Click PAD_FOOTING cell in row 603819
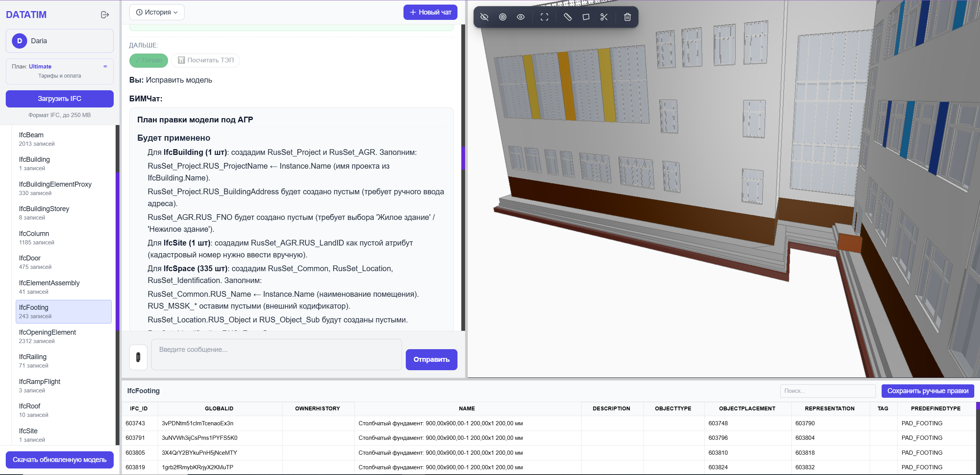Viewport: 980px width, 475px height. (937, 467)
